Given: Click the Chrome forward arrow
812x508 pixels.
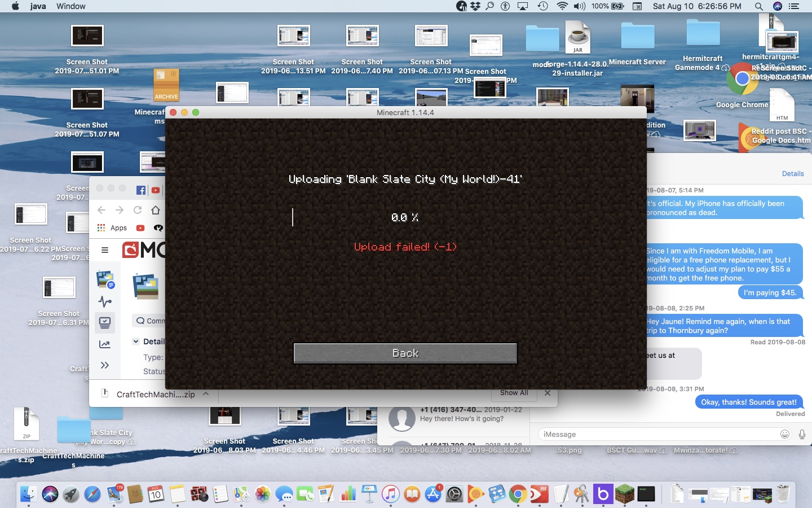Looking at the screenshot, I should click(x=120, y=210).
